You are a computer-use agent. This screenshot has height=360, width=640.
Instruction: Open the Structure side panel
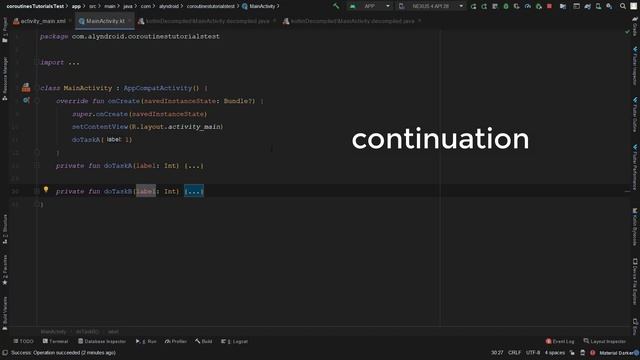5,229
